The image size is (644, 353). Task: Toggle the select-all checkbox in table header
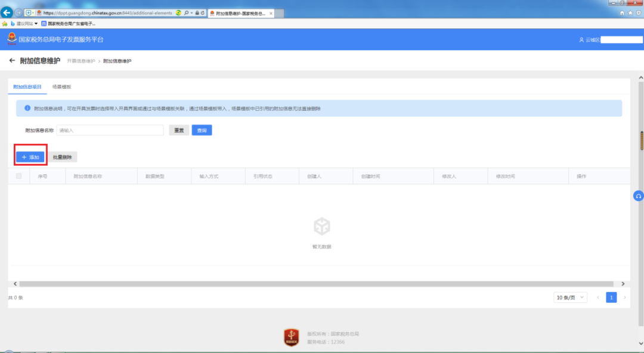pos(19,176)
